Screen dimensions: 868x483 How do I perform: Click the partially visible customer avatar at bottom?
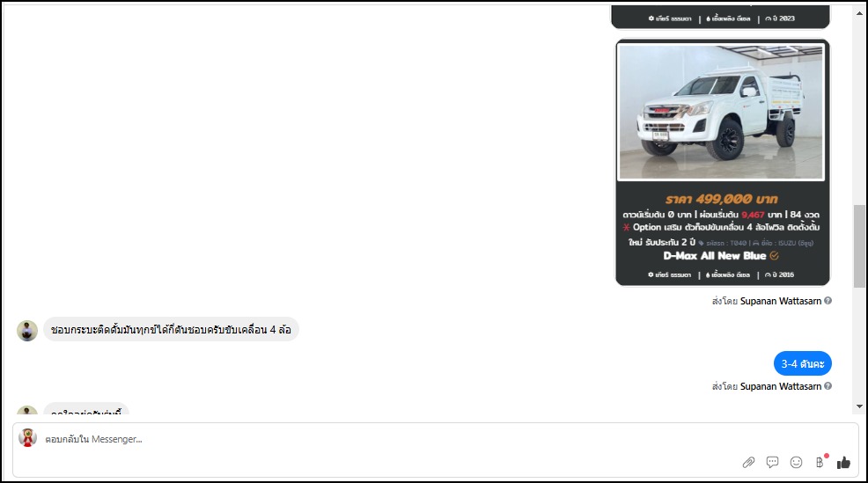[x=27, y=410]
